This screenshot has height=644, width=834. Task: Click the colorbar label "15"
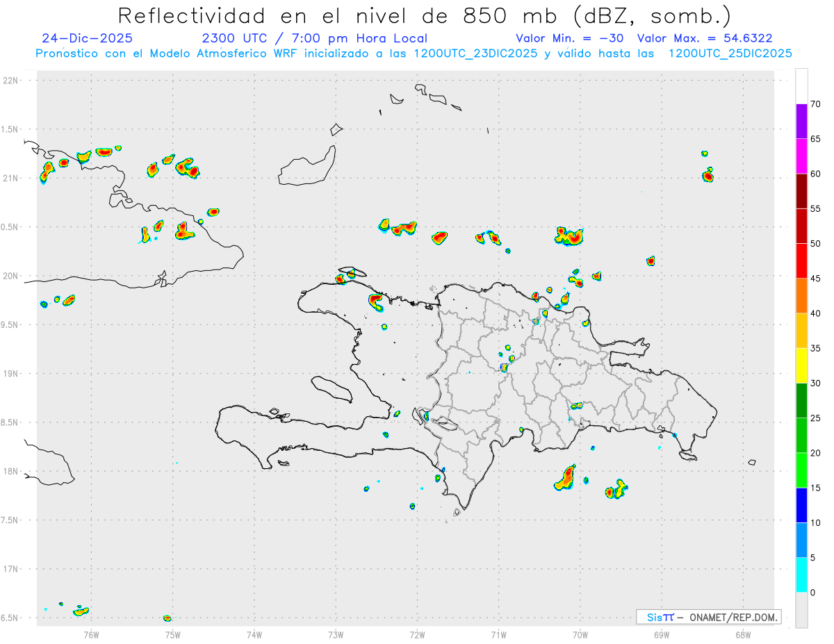(x=815, y=488)
